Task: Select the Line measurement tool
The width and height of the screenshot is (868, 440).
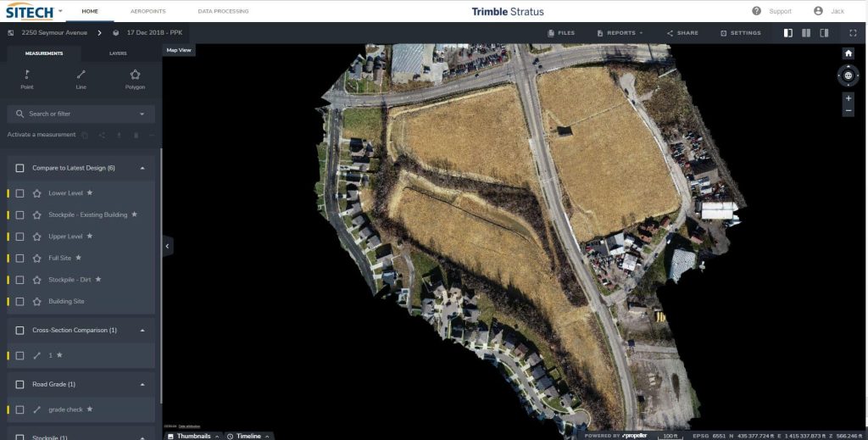Action: (x=81, y=79)
